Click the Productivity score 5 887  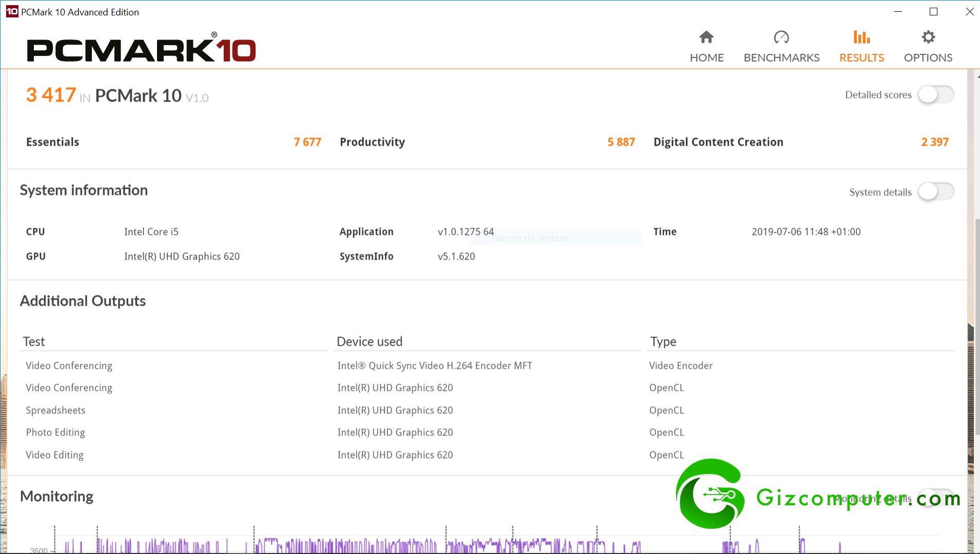tap(621, 142)
